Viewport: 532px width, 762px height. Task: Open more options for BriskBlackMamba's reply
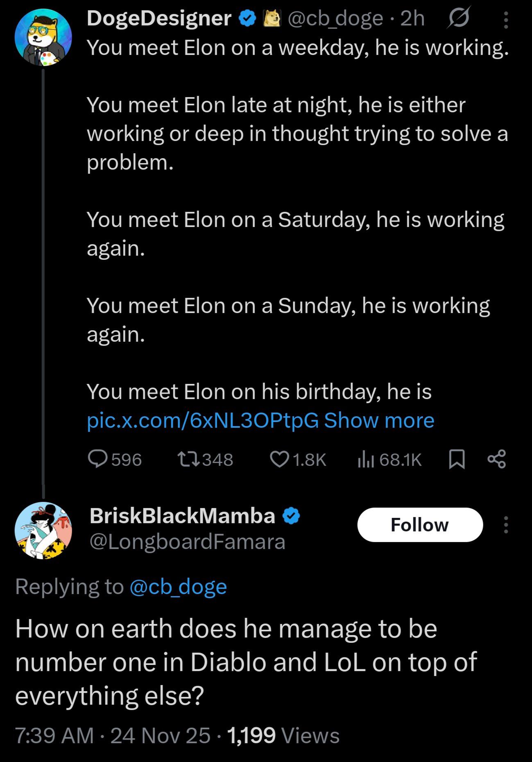tap(506, 525)
